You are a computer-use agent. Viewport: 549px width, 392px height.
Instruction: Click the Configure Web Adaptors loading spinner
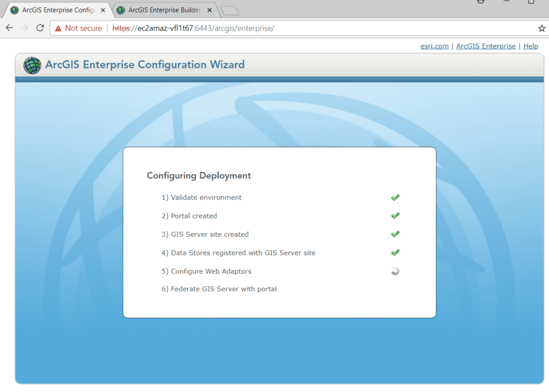(395, 272)
